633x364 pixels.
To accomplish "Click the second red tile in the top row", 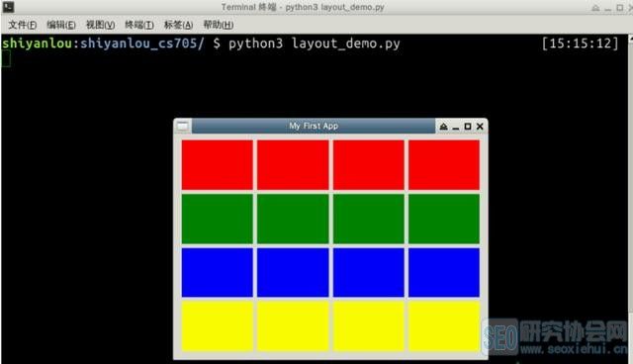I will click(293, 165).
